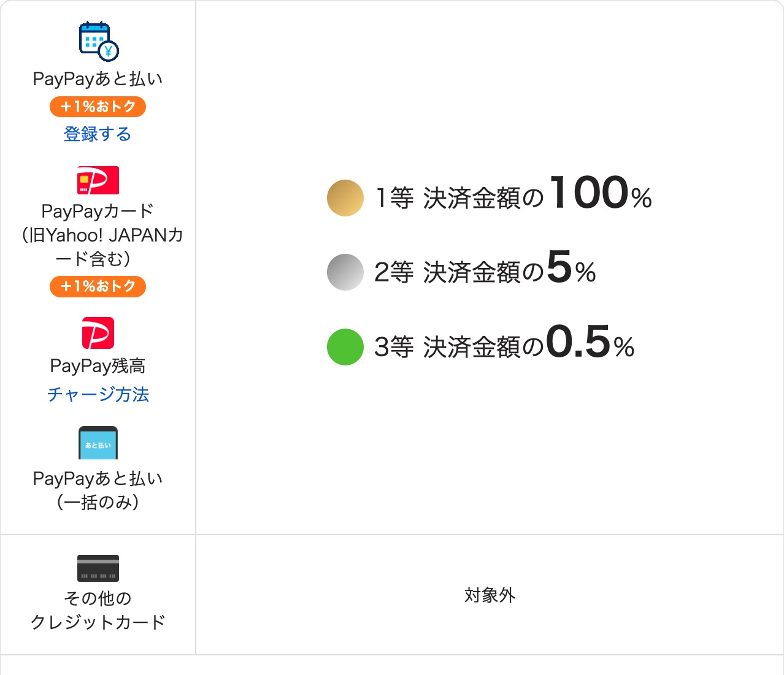Open the 登録する link

(x=98, y=134)
